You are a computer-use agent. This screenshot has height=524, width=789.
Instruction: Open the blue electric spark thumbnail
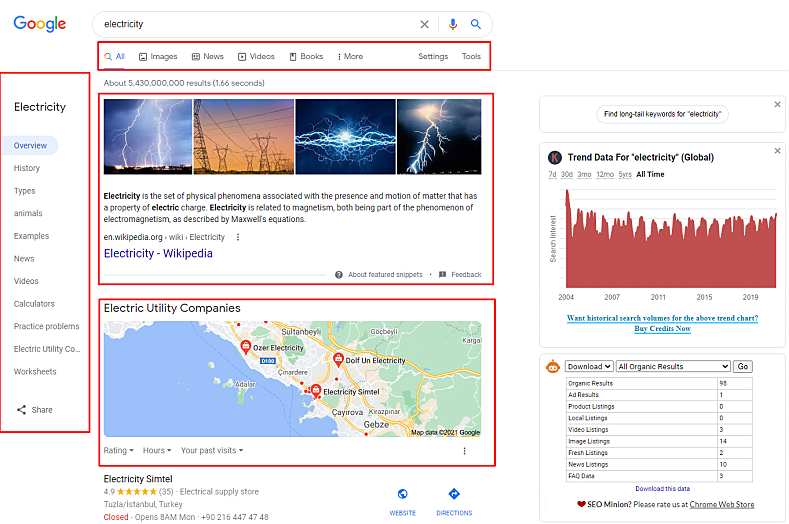pyautogui.click(x=345, y=136)
